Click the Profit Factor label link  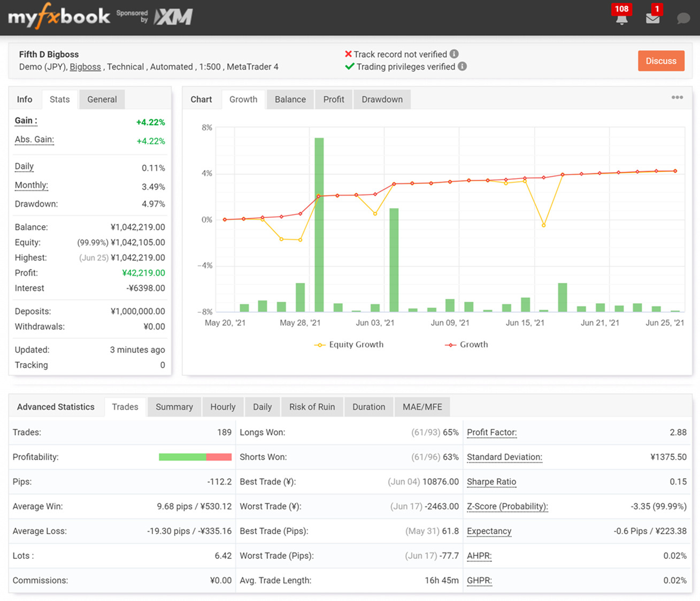click(x=491, y=433)
